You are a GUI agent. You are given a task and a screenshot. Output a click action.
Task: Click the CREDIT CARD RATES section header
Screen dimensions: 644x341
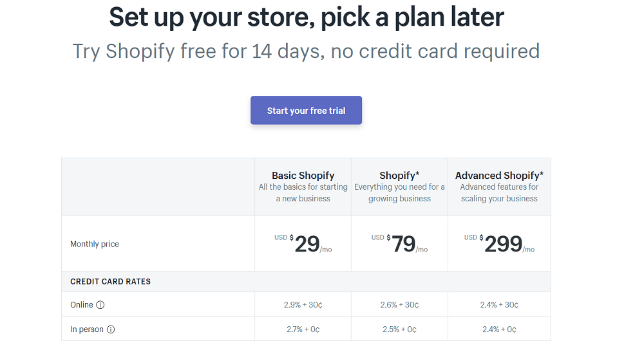coord(111,282)
